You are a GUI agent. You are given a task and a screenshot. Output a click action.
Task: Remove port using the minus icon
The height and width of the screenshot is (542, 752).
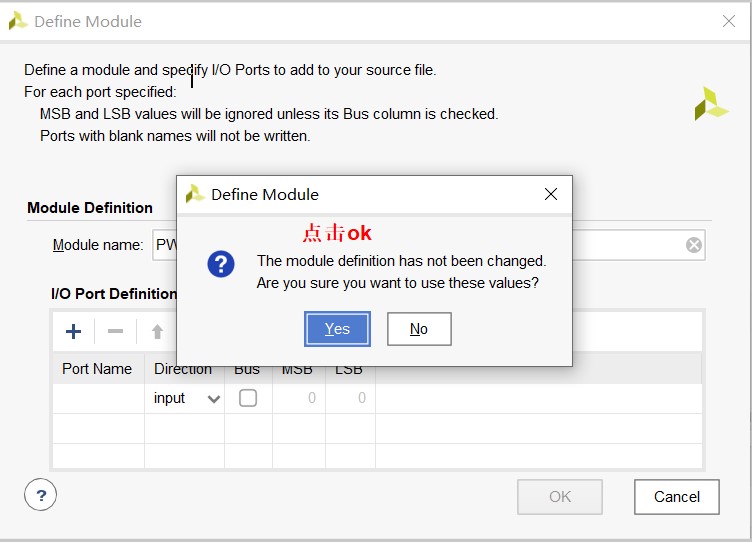point(116,332)
